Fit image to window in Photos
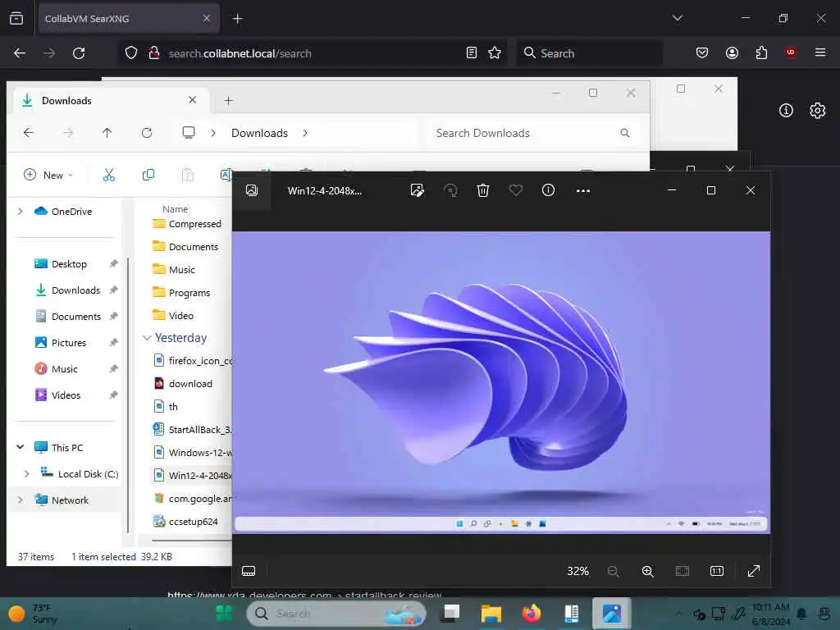The height and width of the screenshot is (630, 840). pyautogui.click(x=682, y=571)
